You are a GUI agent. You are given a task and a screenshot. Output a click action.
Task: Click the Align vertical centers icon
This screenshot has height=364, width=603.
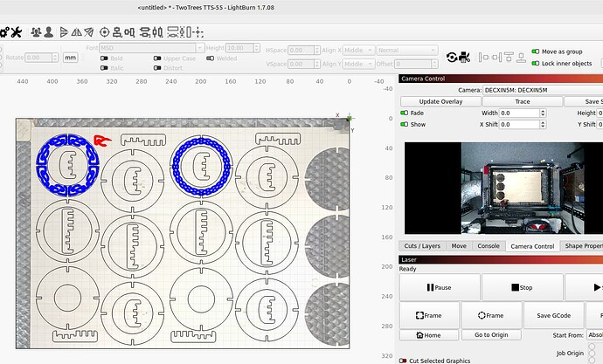click(x=157, y=32)
